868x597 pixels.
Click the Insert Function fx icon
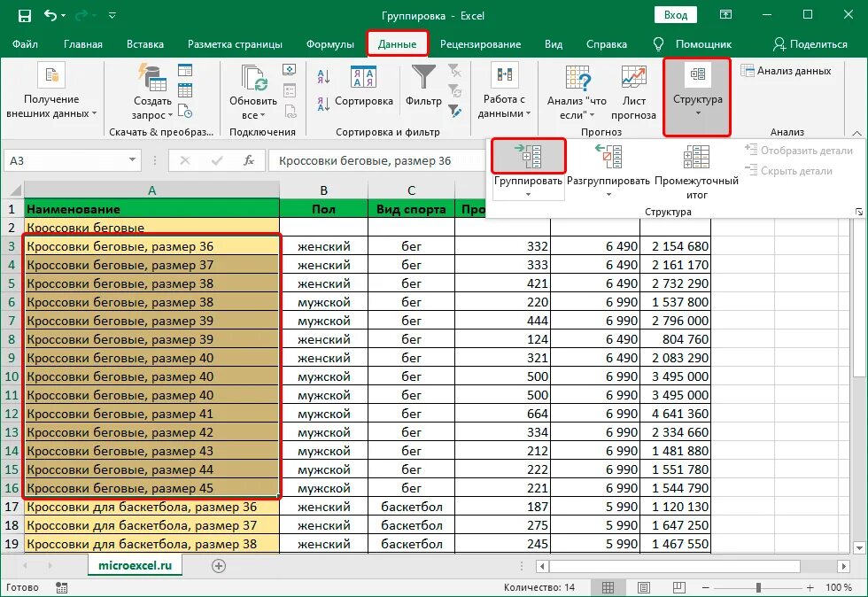click(x=249, y=160)
